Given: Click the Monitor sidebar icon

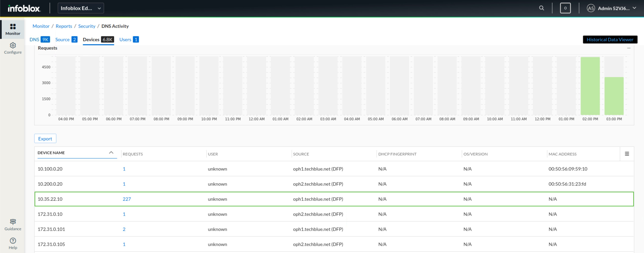Looking at the screenshot, I should [x=13, y=26].
